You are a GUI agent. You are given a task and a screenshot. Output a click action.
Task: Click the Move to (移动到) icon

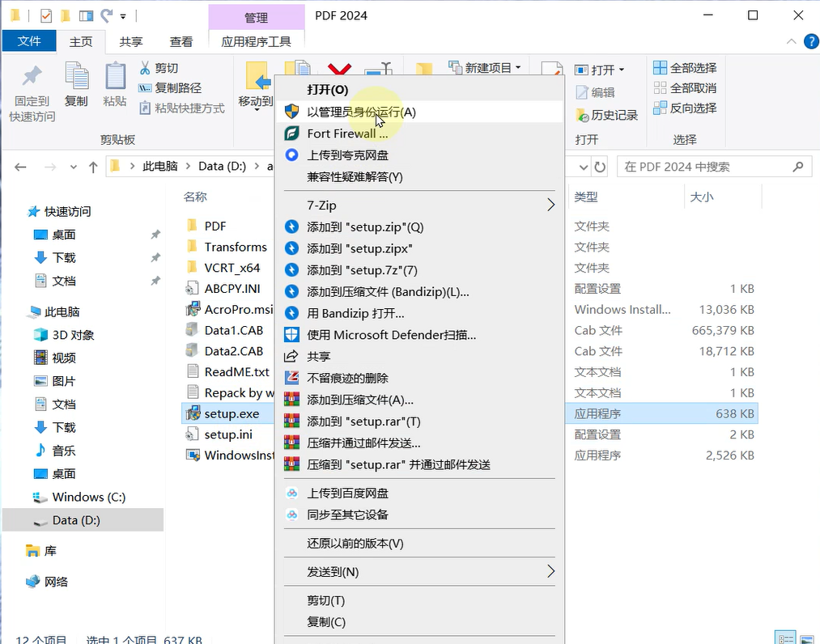258,77
